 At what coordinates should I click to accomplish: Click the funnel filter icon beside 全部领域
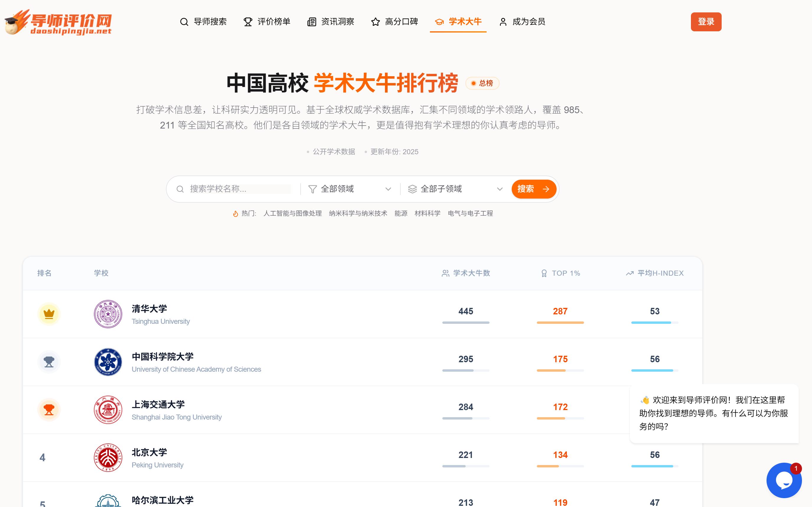[312, 189]
